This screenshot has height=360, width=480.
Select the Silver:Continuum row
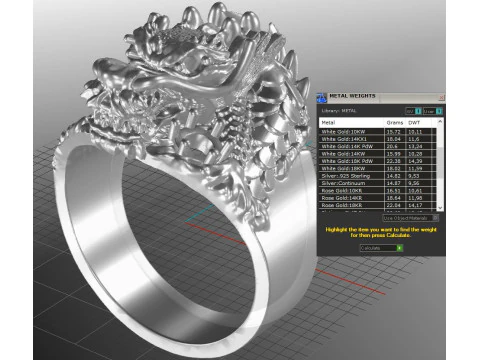[x=377, y=183]
